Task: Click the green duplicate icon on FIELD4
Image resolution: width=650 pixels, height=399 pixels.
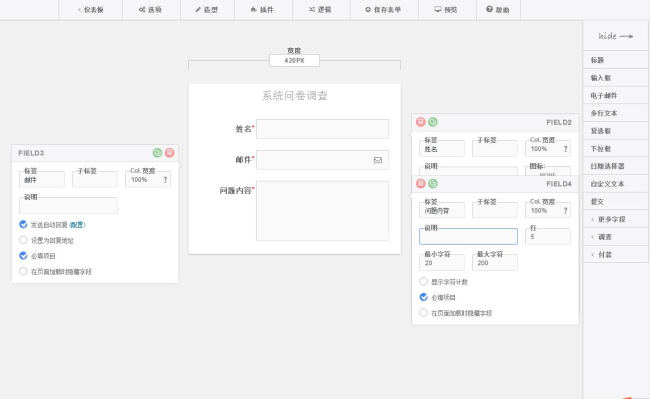Action: point(433,183)
